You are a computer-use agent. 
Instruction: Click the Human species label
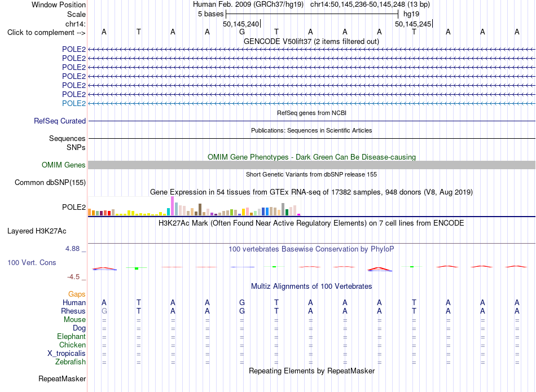[74, 302]
